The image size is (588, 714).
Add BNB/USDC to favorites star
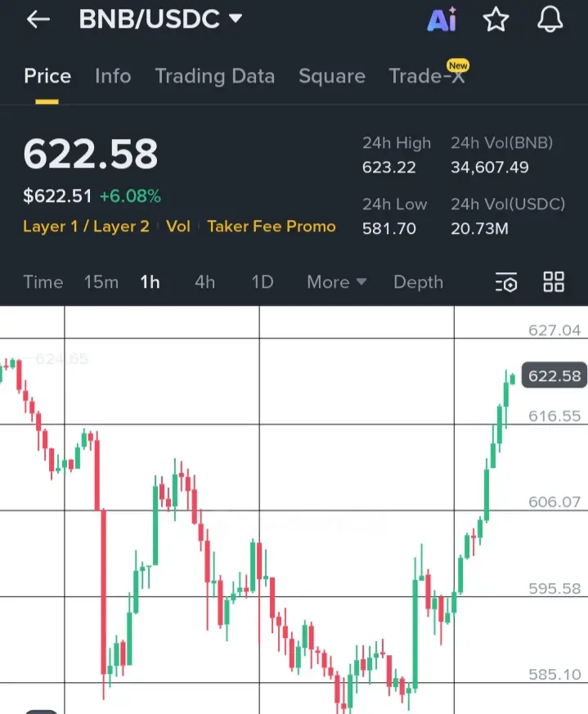(x=496, y=20)
